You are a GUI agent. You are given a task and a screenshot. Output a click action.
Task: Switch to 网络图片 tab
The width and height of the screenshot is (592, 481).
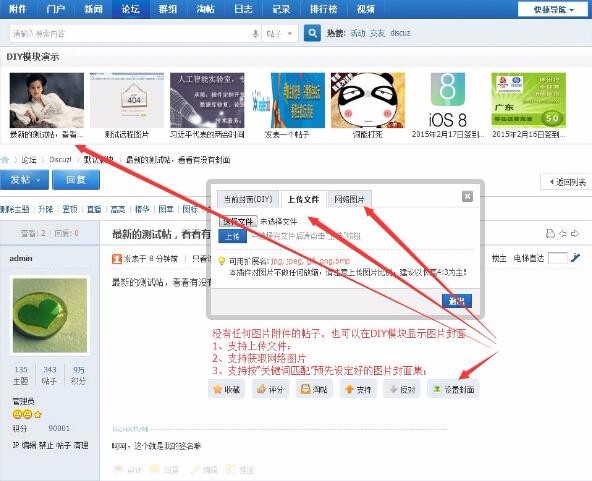pos(349,199)
